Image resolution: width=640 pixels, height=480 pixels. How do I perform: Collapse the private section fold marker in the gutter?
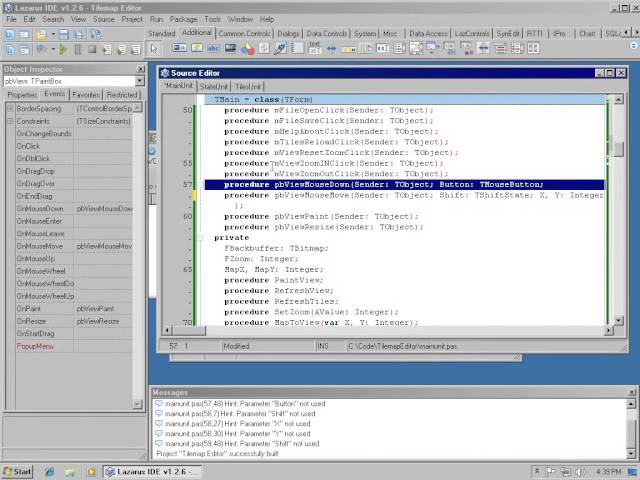tap(200, 238)
